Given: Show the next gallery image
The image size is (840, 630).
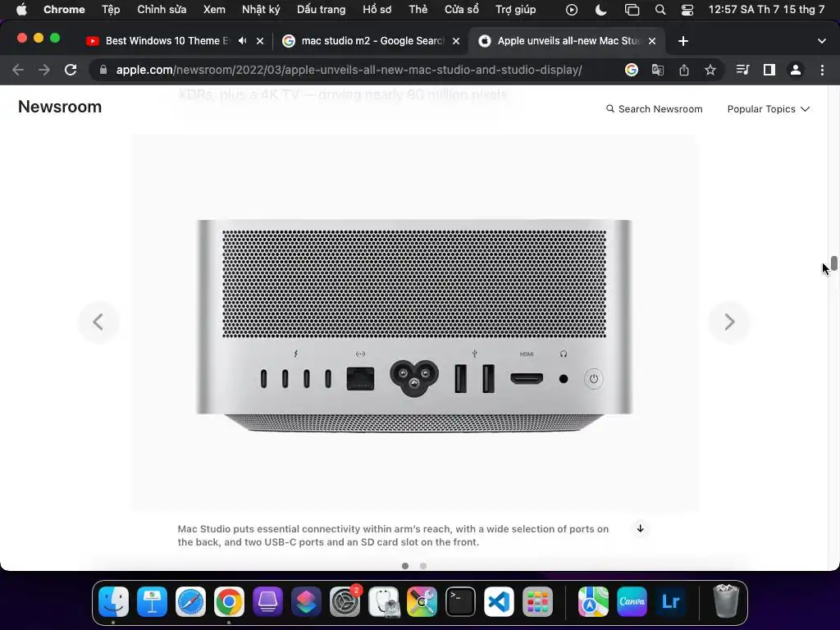Looking at the screenshot, I should point(729,322).
